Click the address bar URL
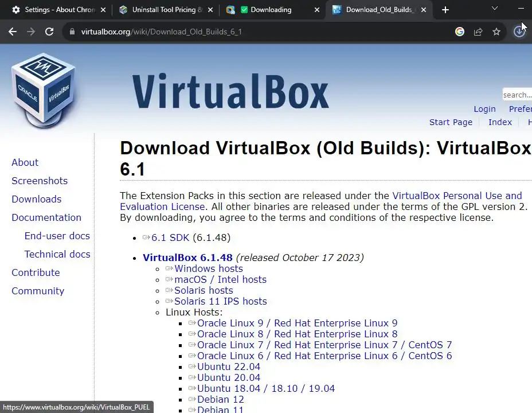The image size is (532, 413). [162, 32]
